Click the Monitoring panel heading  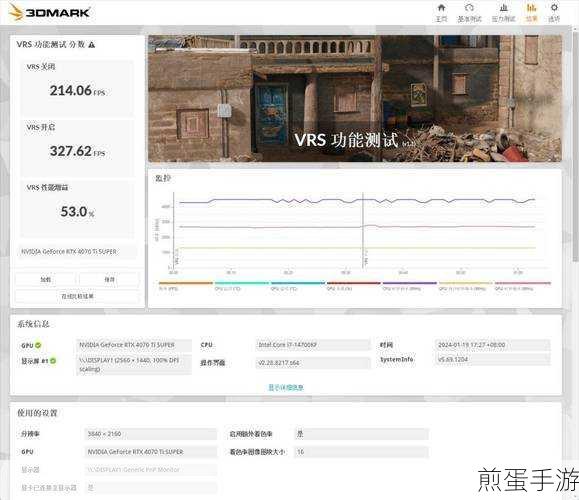click(x=162, y=178)
